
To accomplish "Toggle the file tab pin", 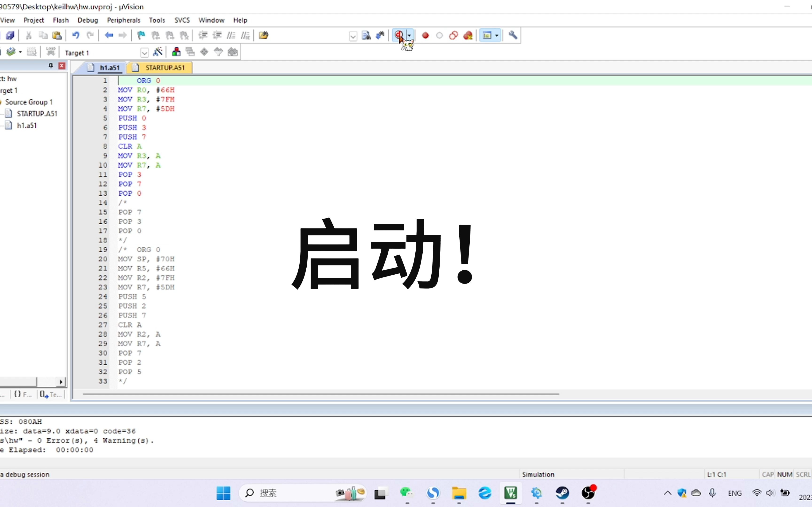I will pyautogui.click(x=51, y=65).
